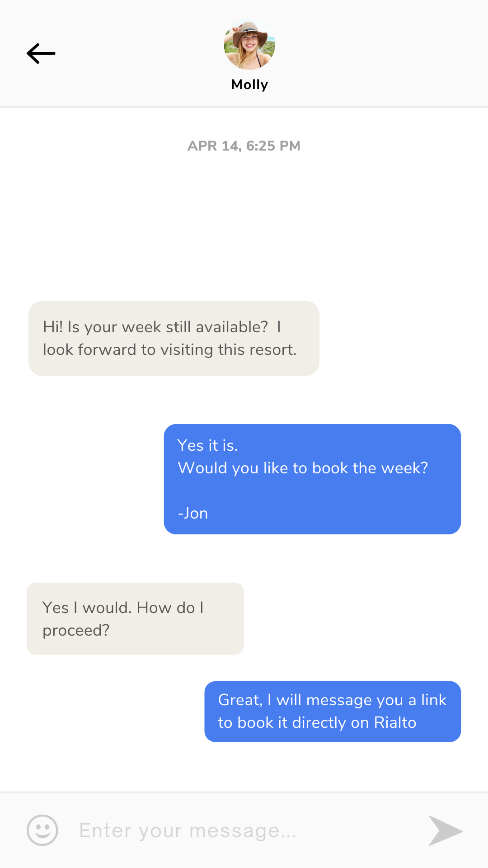
Task: Click the paper plane send icon
Action: (x=445, y=830)
